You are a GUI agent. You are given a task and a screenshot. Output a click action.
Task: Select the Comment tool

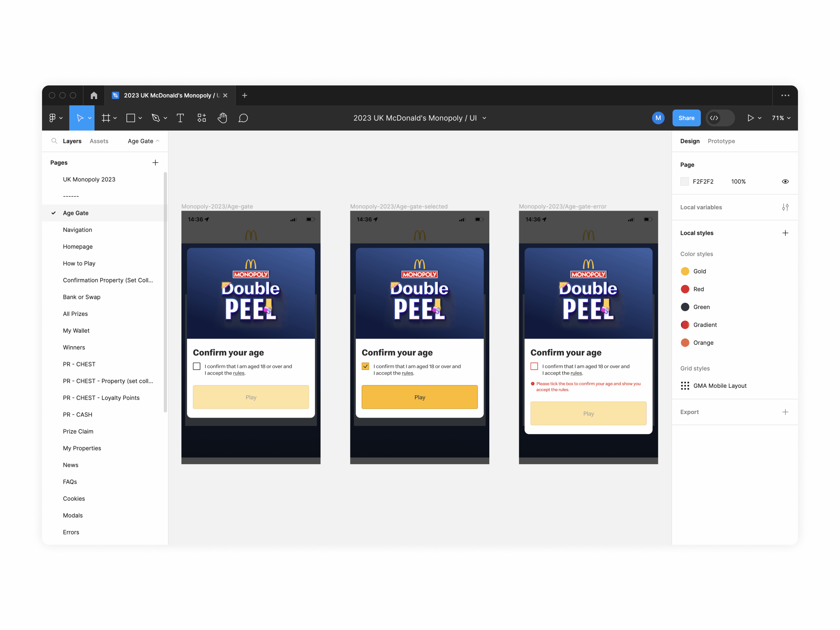(243, 118)
